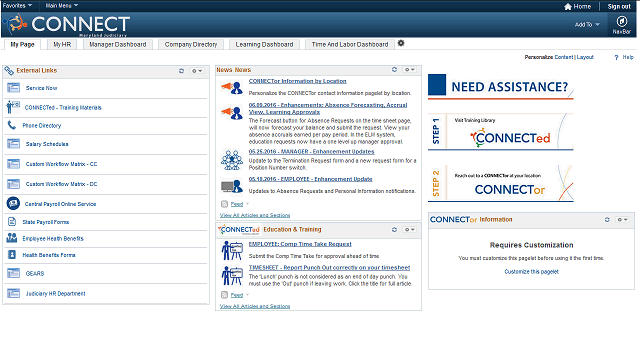
Task: Click the Sign out link
Action: [619, 7]
